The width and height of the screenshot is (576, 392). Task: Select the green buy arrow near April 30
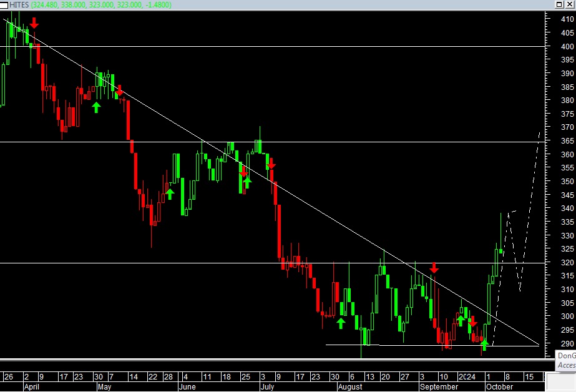pyautogui.click(x=96, y=107)
